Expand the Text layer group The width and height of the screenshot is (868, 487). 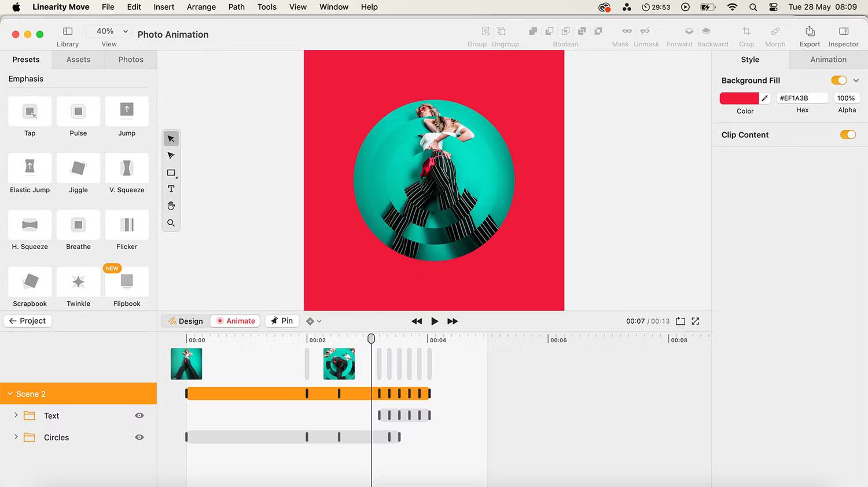point(16,415)
